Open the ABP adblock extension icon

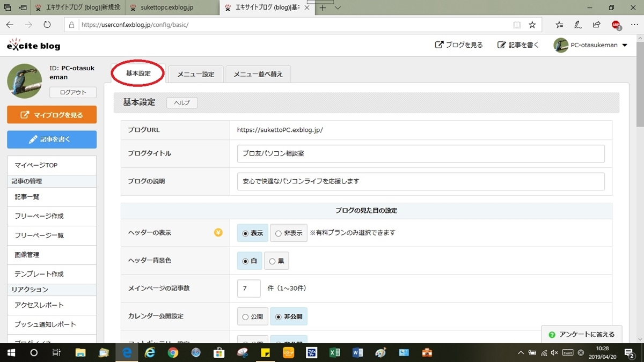pyautogui.click(x=616, y=25)
